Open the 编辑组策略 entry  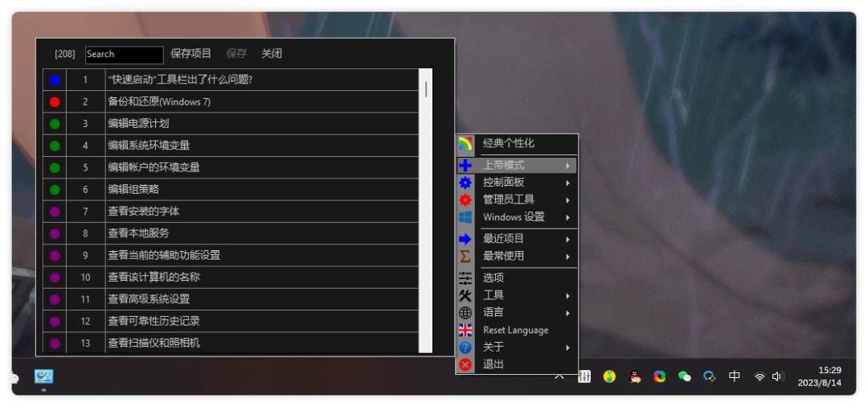(x=262, y=189)
